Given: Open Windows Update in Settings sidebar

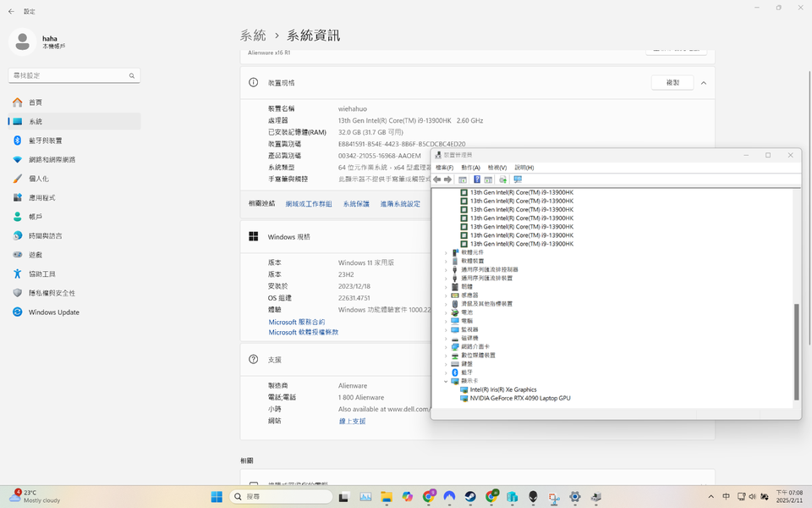Looking at the screenshot, I should tap(53, 312).
